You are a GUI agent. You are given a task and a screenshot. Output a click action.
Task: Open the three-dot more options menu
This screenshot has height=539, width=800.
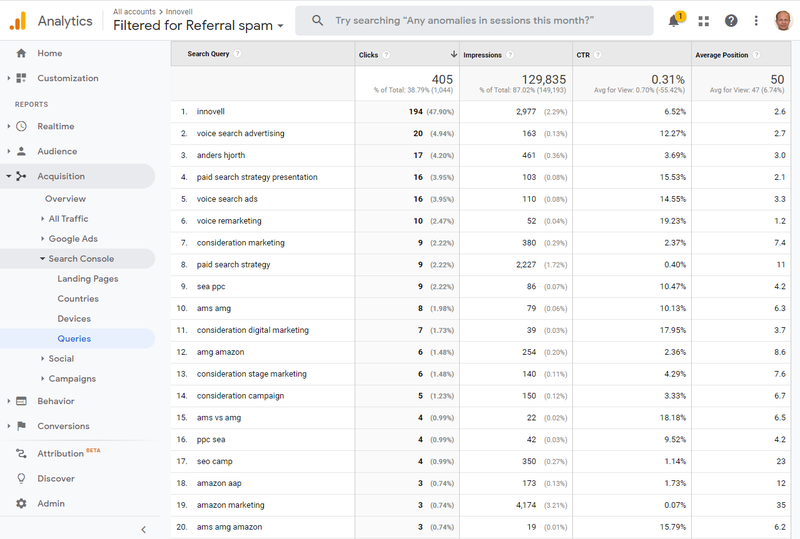click(756, 20)
